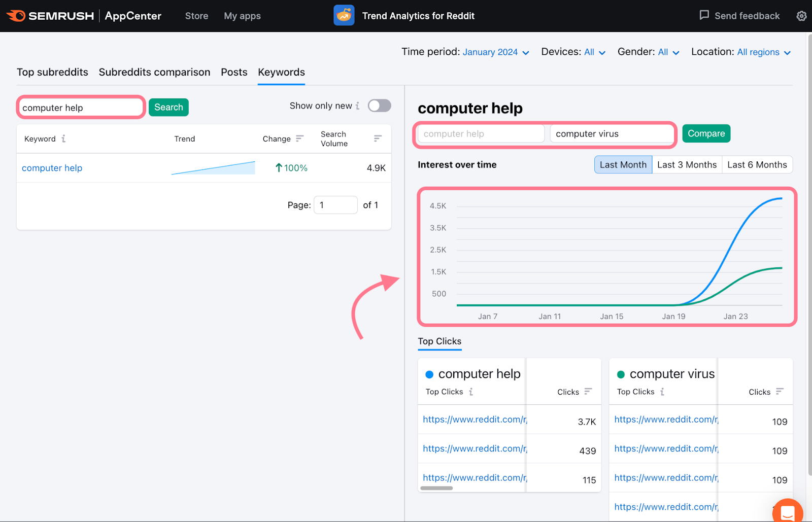Click the comparison field containing computer virus

(612, 134)
